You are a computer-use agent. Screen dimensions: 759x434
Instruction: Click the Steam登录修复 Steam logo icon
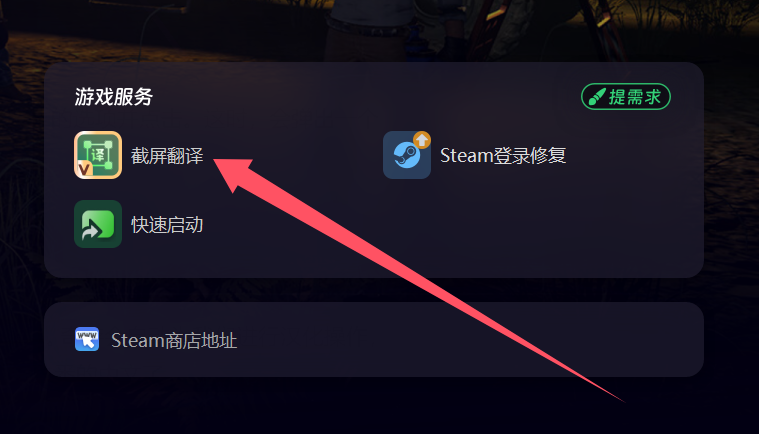[x=407, y=155]
